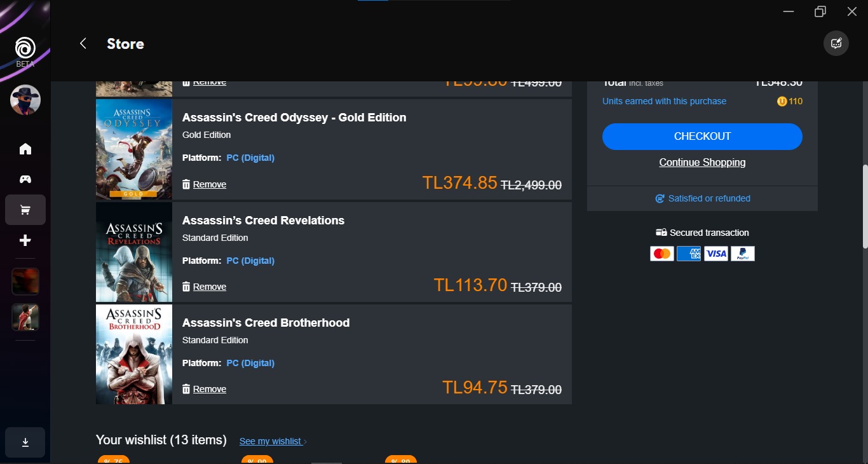The height and width of the screenshot is (464, 868).
Task: Minimize the Ubisoft Connect window
Action: tap(789, 11)
